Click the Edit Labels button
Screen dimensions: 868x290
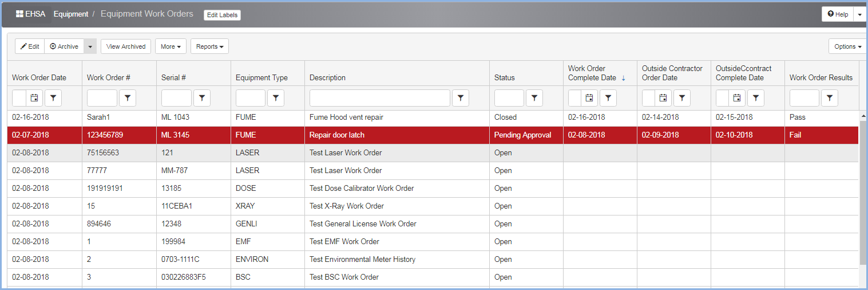tap(222, 15)
